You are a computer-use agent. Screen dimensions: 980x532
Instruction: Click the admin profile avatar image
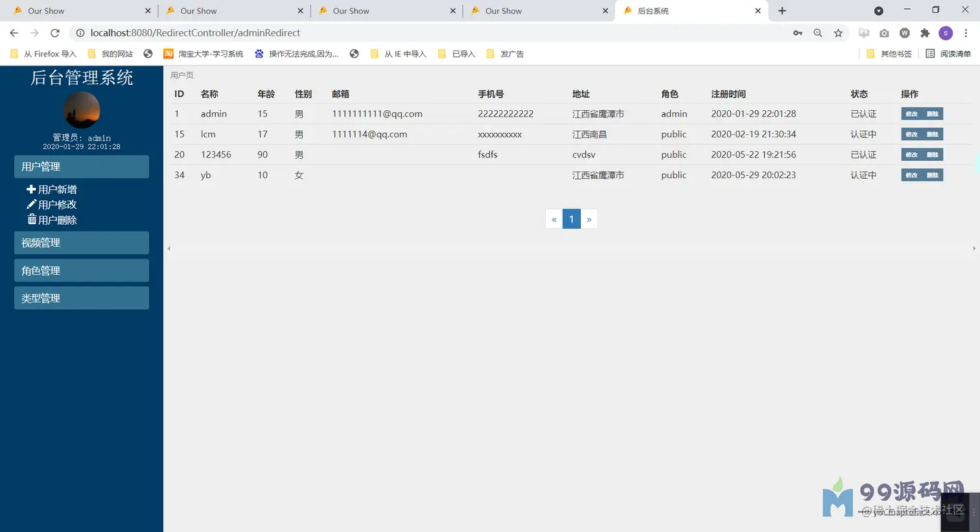coord(82,110)
